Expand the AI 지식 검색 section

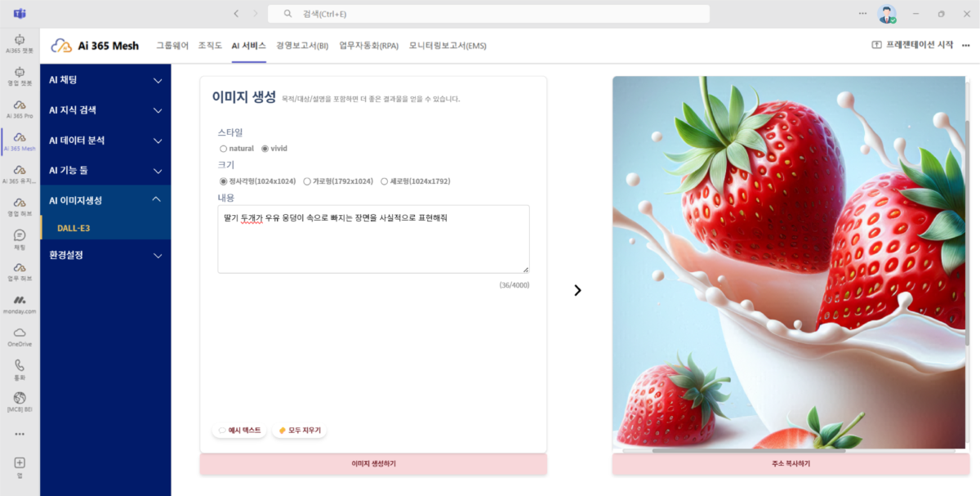point(105,110)
